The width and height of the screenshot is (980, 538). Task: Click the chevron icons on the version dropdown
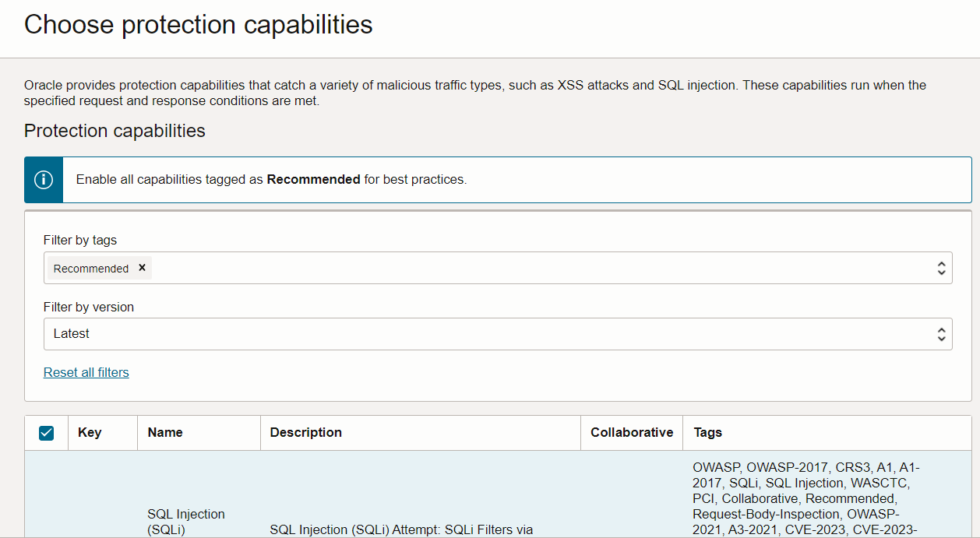pos(942,333)
